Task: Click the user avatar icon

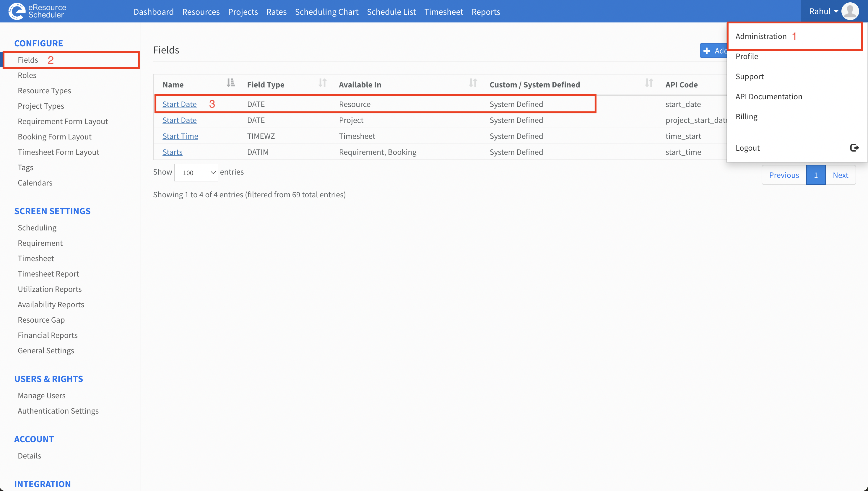Action: point(850,11)
